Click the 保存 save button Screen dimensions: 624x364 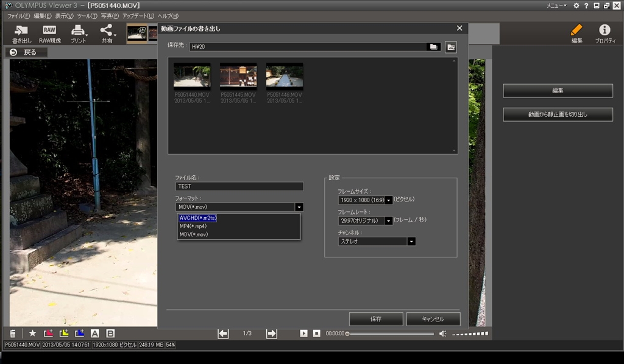pyautogui.click(x=376, y=319)
